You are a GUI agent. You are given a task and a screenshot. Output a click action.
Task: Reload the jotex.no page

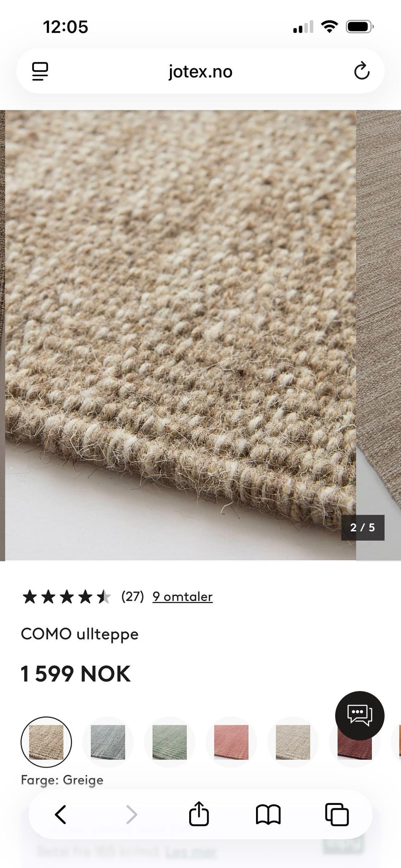362,71
